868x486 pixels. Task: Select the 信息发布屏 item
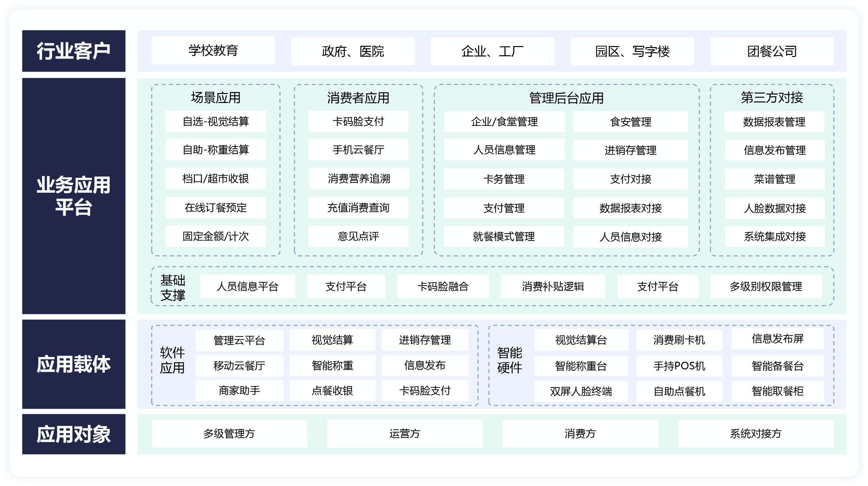(778, 339)
